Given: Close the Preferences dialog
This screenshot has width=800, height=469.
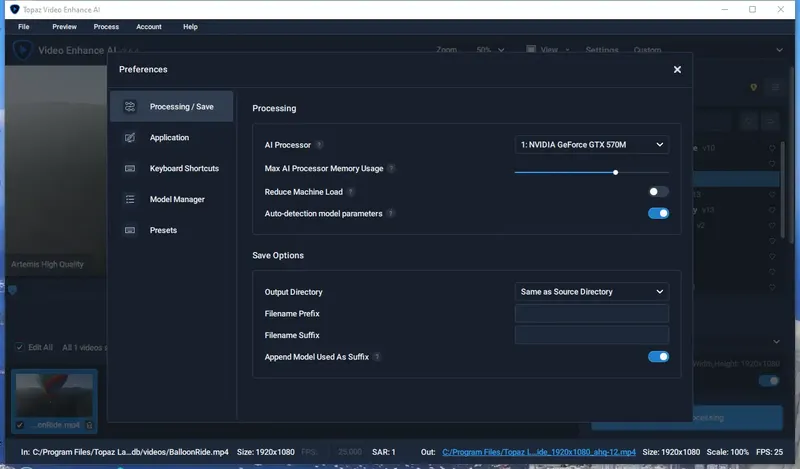Looking at the screenshot, I should click(677, 69).
